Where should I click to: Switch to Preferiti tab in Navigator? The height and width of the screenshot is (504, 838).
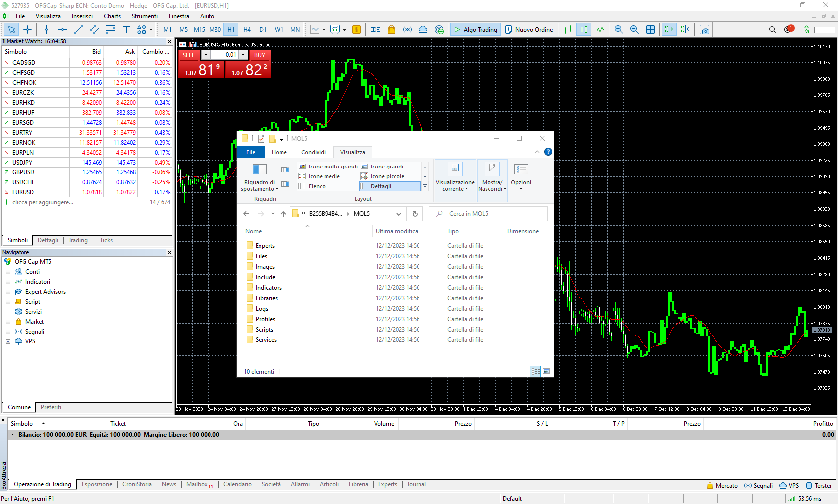(51, 407)
